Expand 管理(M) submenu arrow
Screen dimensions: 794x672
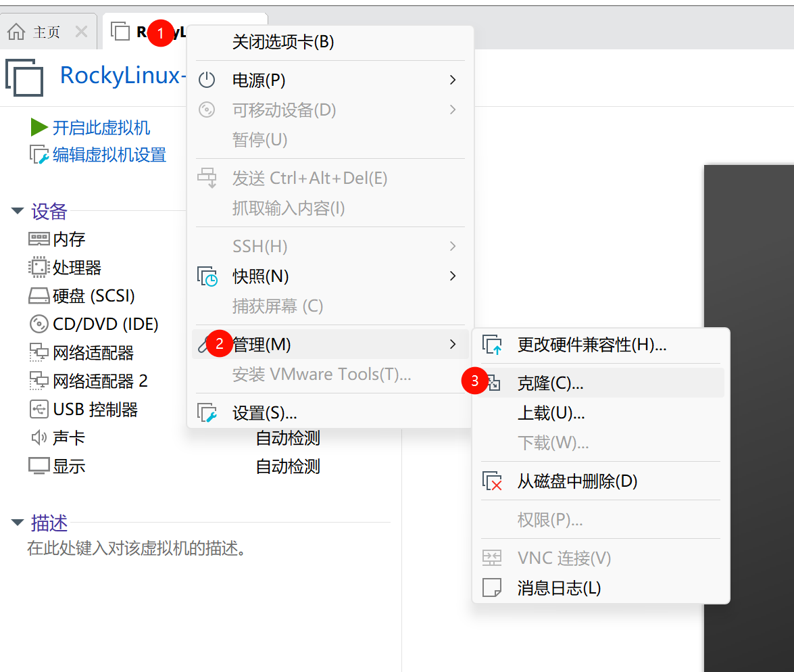point(453,345)
